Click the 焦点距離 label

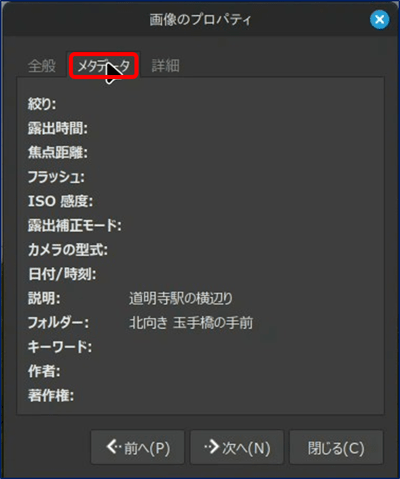pos(58,153)
